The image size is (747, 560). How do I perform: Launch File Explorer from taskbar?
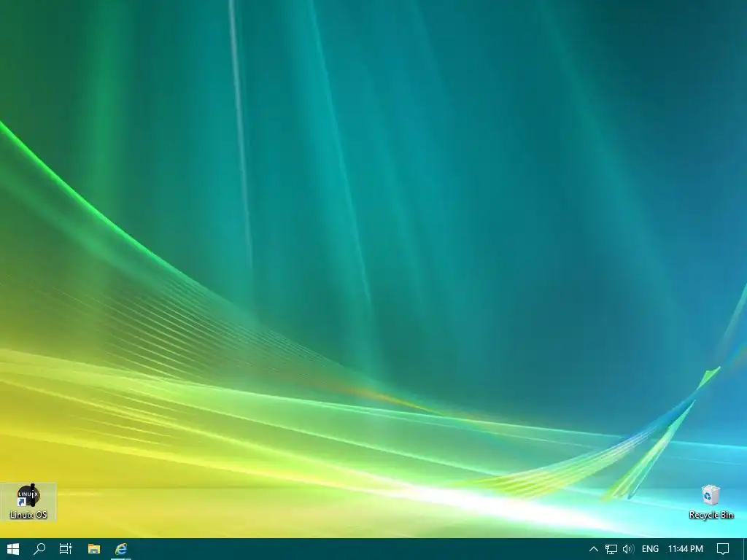pos(94,549)
